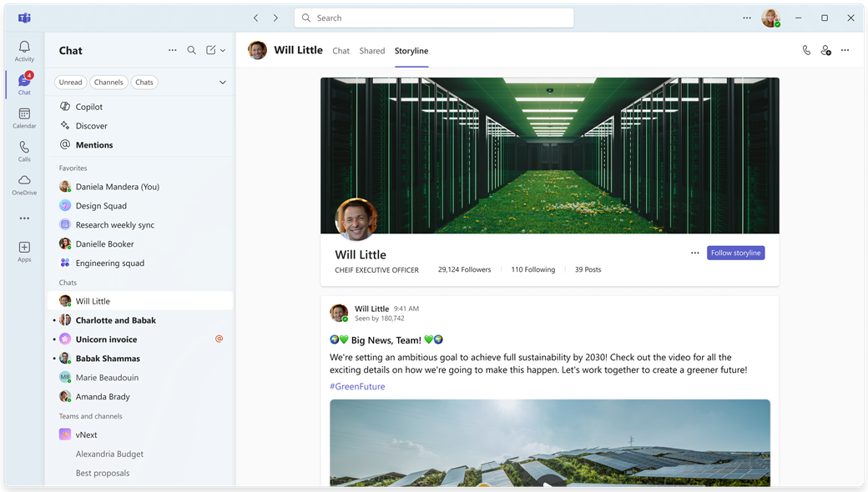Toggle the Channels filter chip

click(x=108, y=83)
